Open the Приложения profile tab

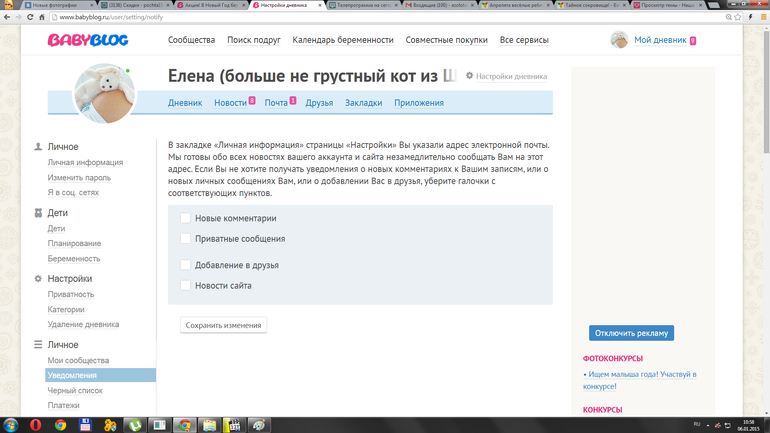click(419, 103)
